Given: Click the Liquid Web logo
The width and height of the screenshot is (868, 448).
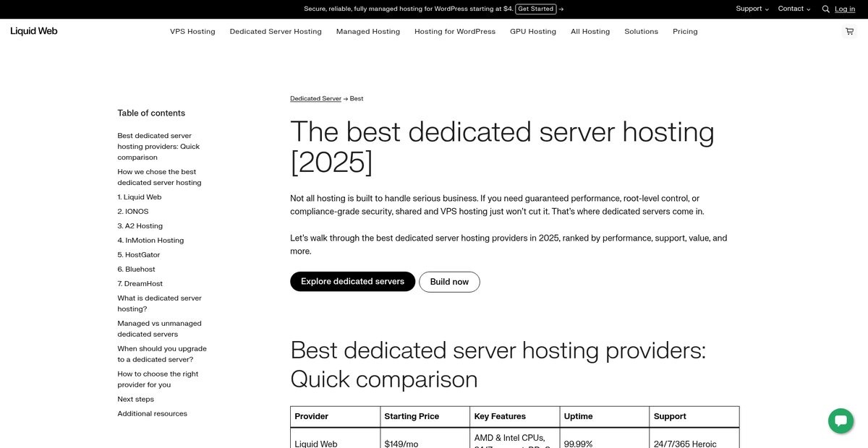Looking at the screenshot, I should click(x=34, y=31).
